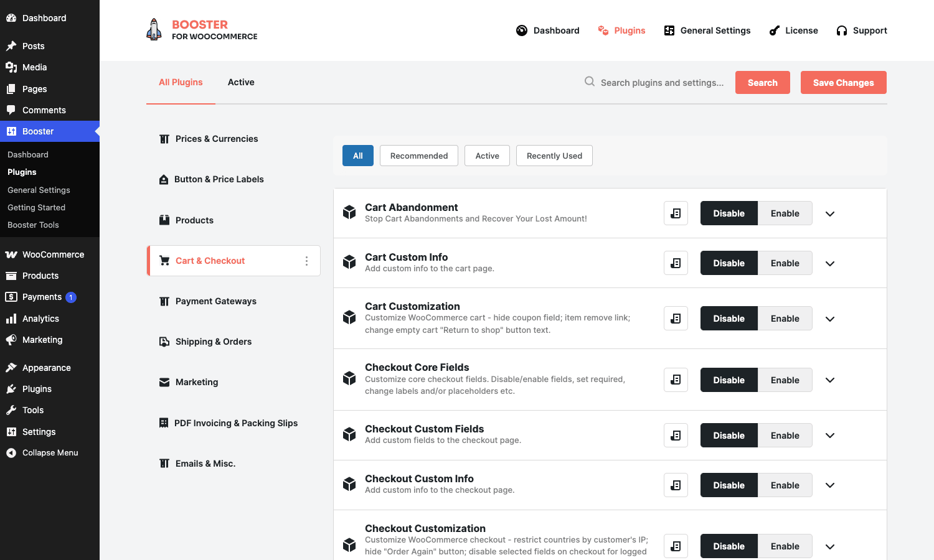Click the Booster rocket logo
This screenshot has width=934, height=560.
(154, 30)
